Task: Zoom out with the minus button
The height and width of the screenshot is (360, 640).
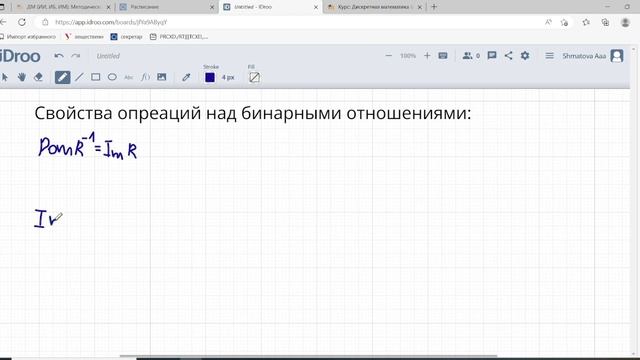Action: tap(389, 56)
